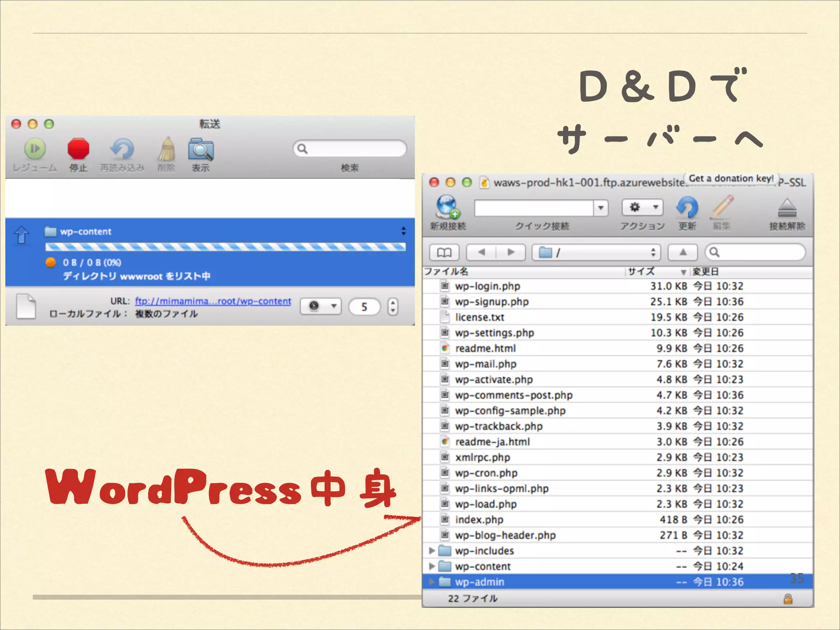Go forward with the right arrow navigation button
Viewport: 840px width, 630px height.
pyautogui.click(x=511, y=252)
